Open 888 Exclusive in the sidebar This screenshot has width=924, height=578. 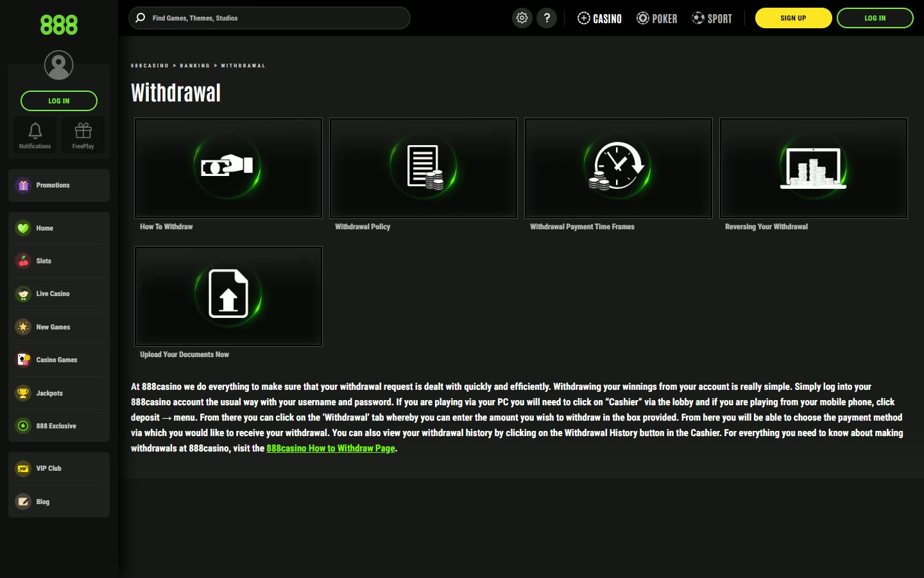coord(59,426)
